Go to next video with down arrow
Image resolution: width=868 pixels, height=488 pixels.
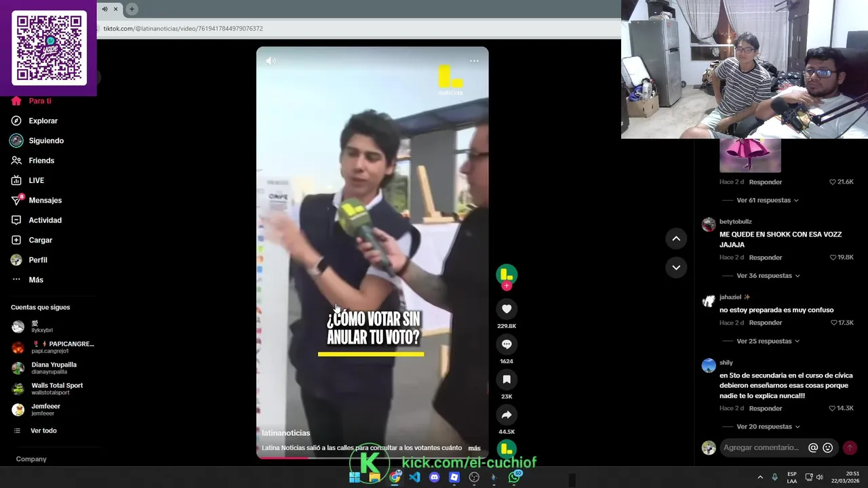[676, 268]
